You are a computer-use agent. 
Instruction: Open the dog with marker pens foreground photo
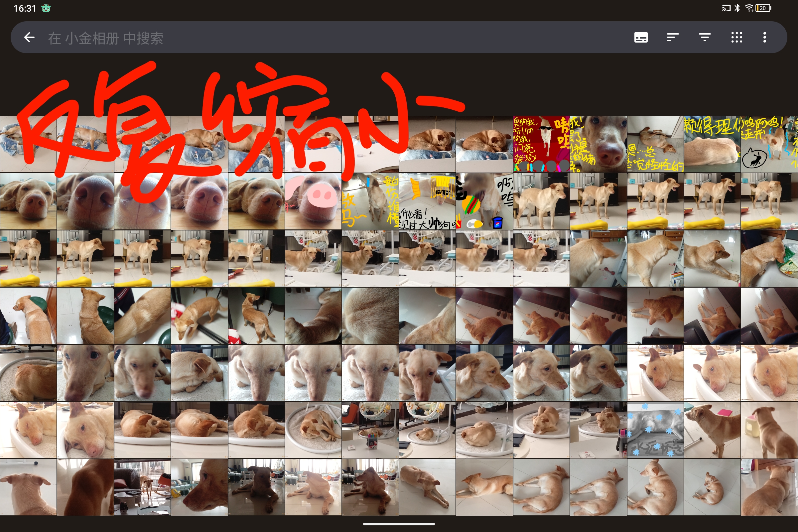(x=370, y=430)
